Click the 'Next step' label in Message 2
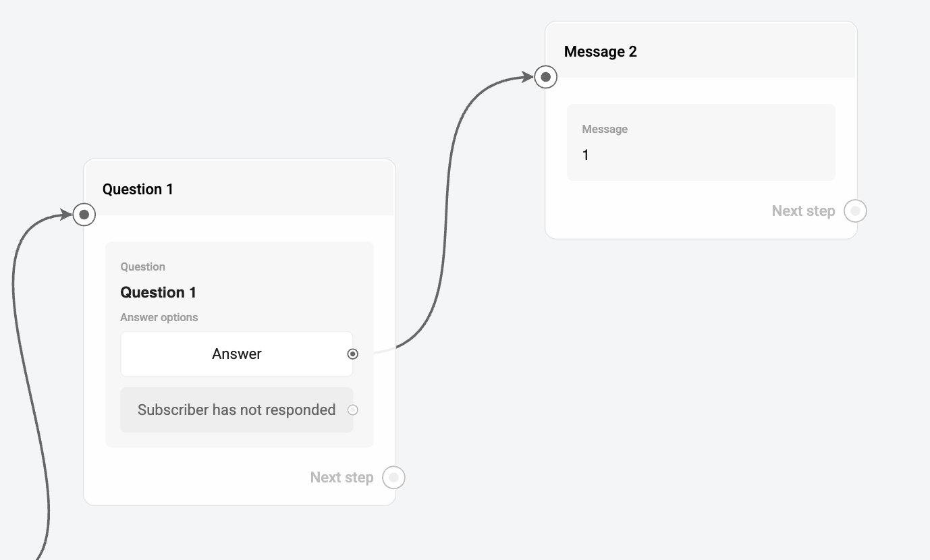930x560 pixels. [803, 211]
